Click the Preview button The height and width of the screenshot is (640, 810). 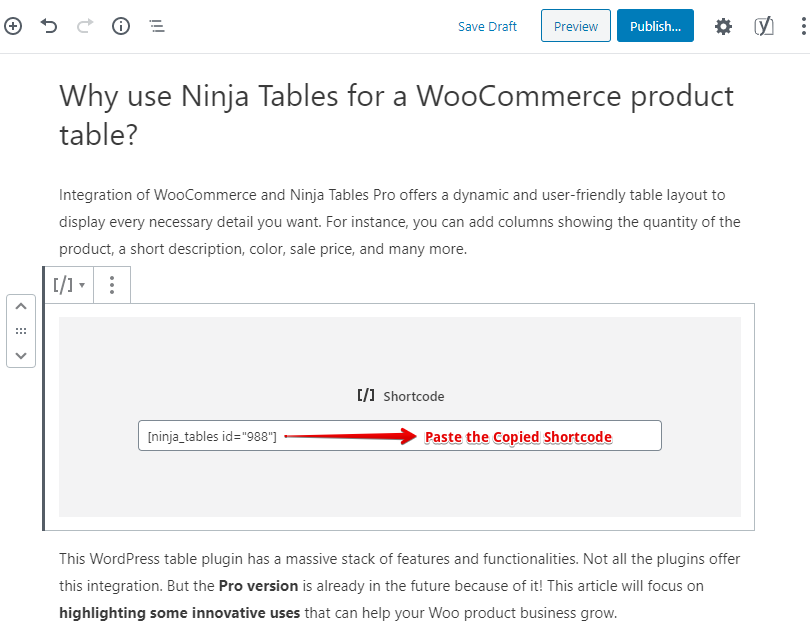(575, 26)
